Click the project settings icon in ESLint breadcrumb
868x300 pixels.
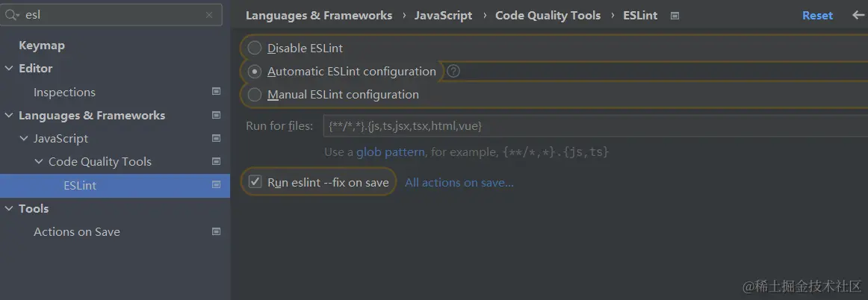[675, 16]
